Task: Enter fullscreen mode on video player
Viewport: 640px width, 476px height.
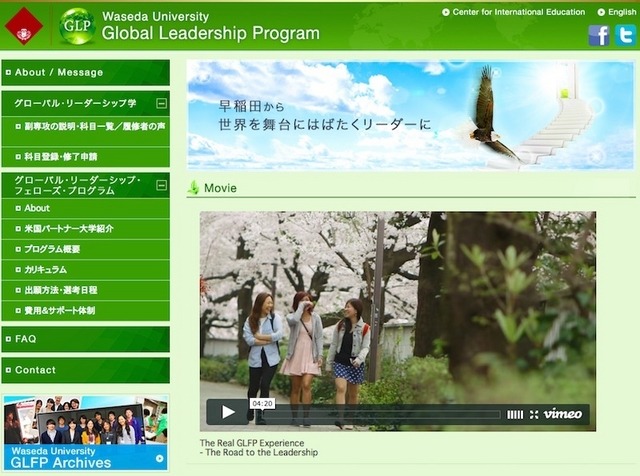Action: click(x=534, y=414)
